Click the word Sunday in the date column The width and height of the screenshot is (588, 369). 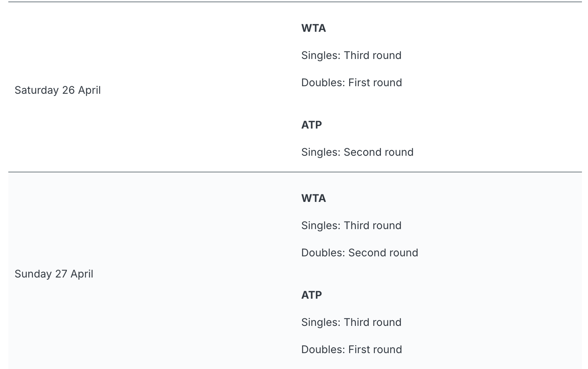33,274
